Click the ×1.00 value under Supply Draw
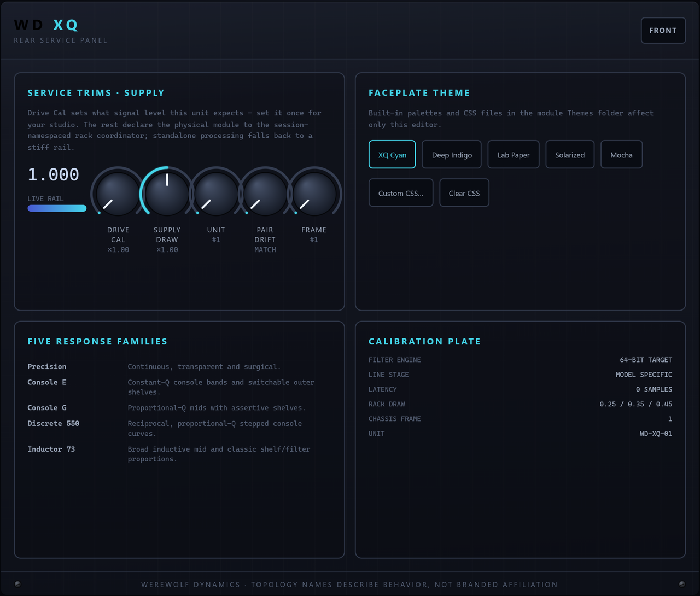The image size is (700, 596). point(167,250)
